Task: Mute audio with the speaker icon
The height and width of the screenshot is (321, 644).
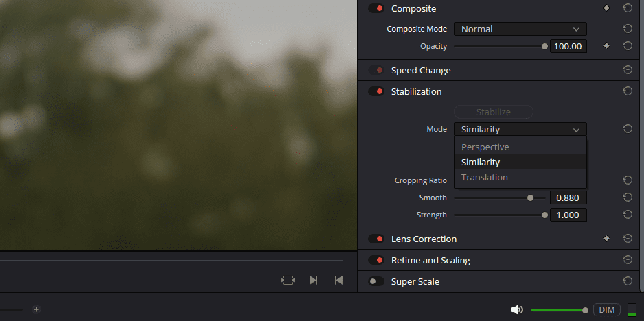Action: pyautogui.click(x=517, y=309)
